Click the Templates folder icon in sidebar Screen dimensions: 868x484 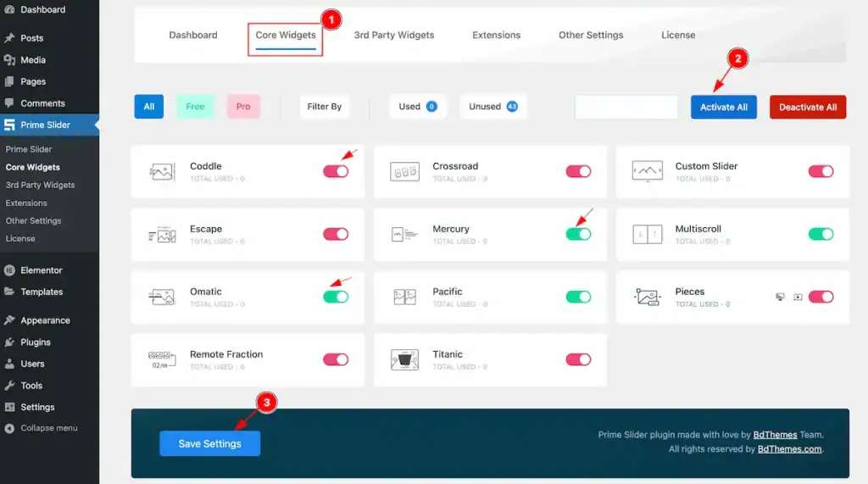click(x=9, y=292)
